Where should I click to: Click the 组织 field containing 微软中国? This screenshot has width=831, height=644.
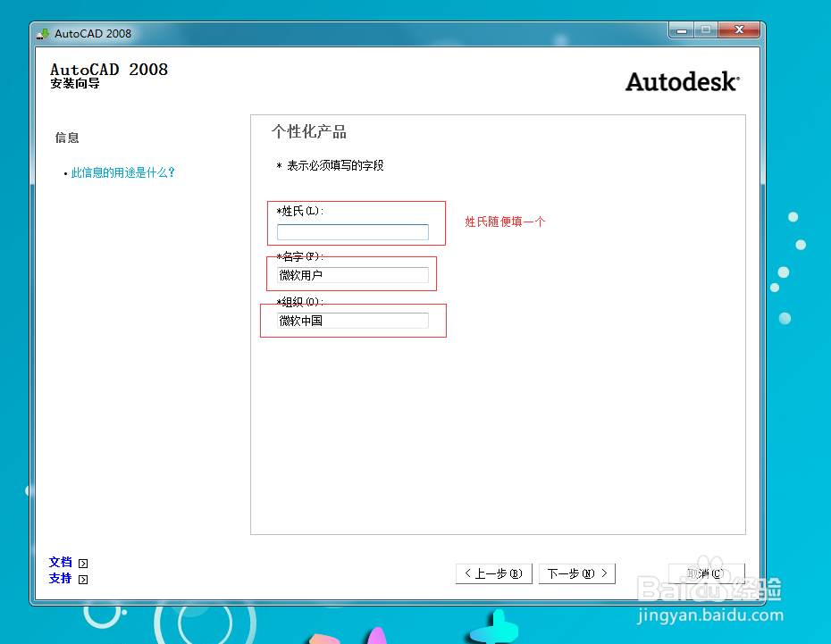pyautogui.click(x=352, y=321)
